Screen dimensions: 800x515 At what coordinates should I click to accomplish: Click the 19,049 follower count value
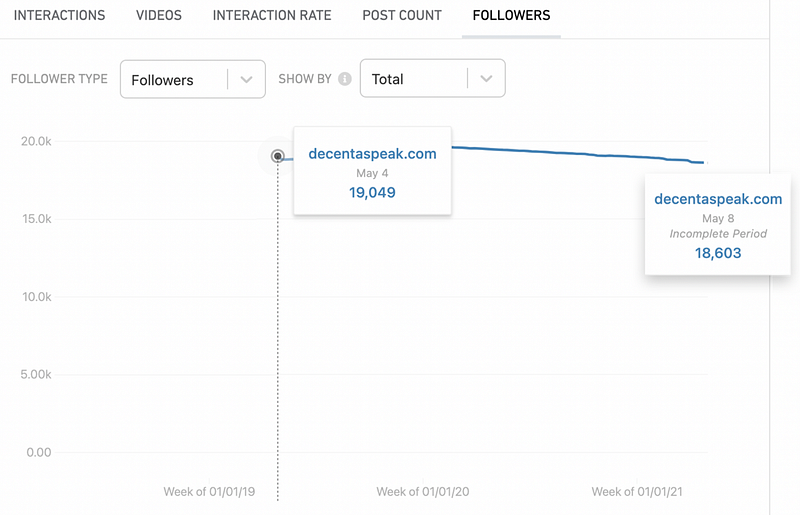[372, 192]
